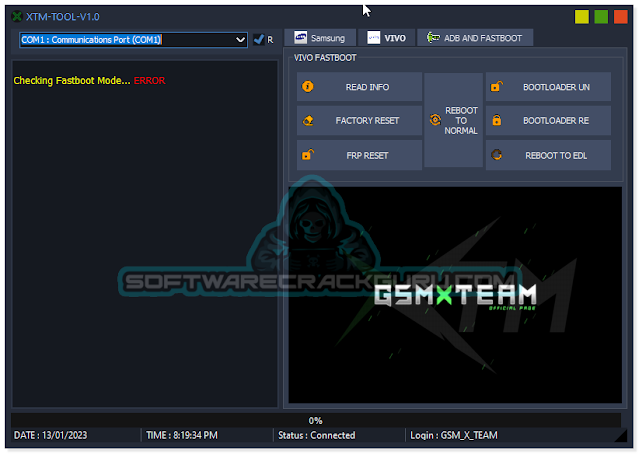Click the yellow minimize square

(582, 17)
